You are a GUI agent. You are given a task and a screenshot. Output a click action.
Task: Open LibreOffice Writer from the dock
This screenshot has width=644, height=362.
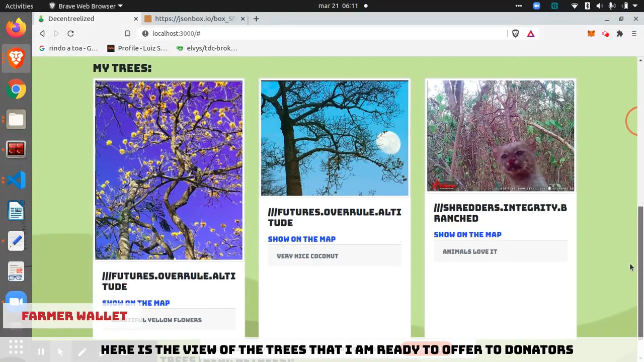[x=16, y=211]
